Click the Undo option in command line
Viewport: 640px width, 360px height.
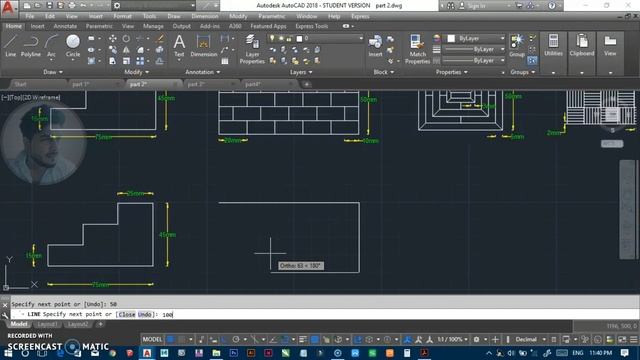pyautogui.click(x=145, y=315)
